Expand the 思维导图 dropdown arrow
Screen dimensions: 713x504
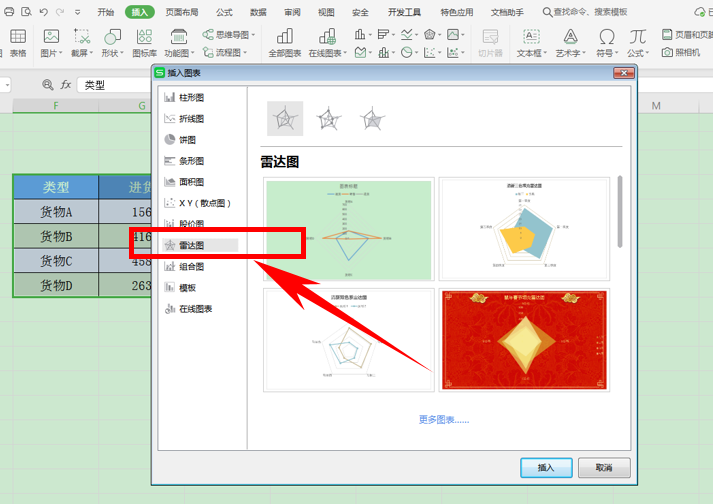coord(253,35)
